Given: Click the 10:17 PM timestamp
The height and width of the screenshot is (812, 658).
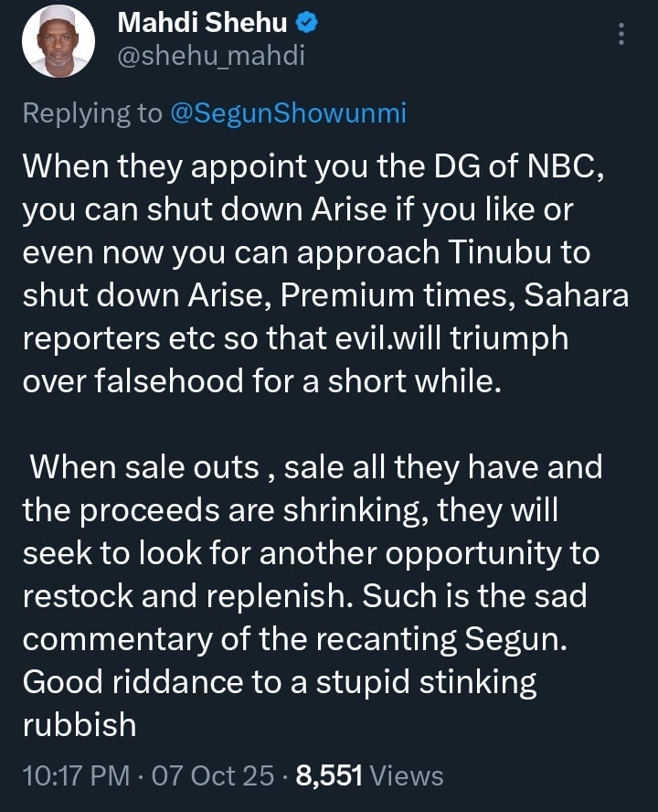Looking at the screenshot, I should coord(74,775).
